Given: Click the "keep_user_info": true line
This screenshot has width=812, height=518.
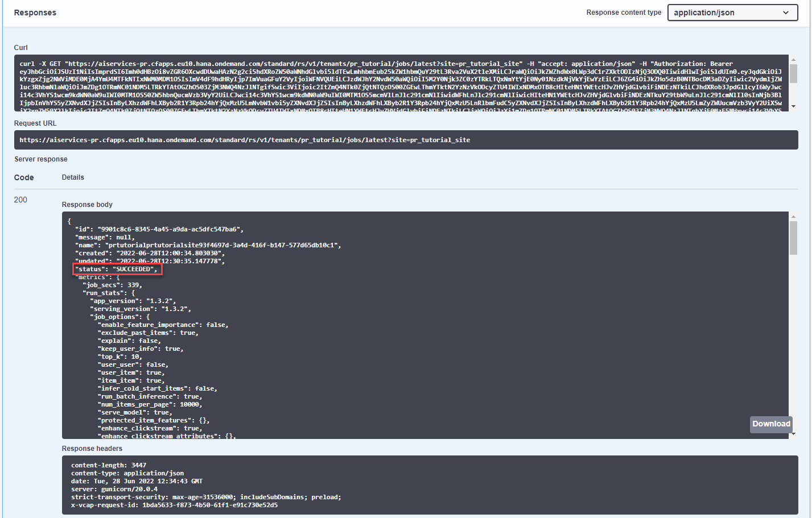Looking at the screenshot, I should [x=141, y=349].
